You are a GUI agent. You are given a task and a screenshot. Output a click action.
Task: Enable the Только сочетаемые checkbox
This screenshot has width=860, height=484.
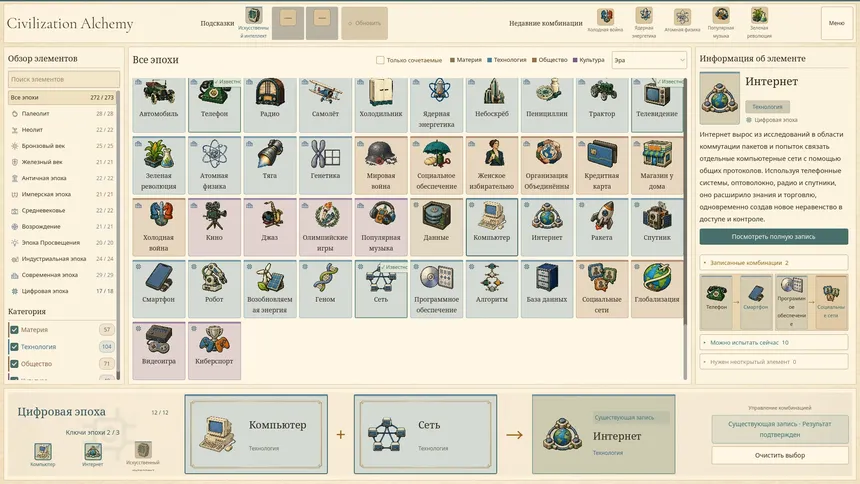[380, 60]
